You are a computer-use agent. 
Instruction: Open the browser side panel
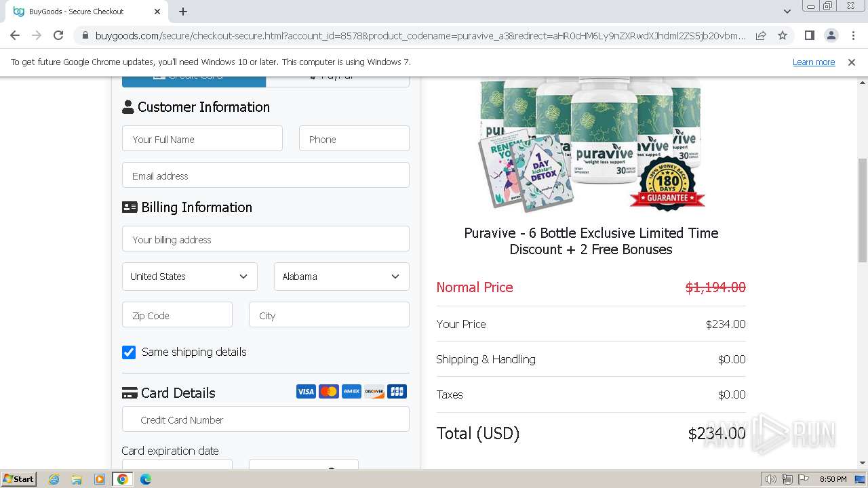coord(809,35)
